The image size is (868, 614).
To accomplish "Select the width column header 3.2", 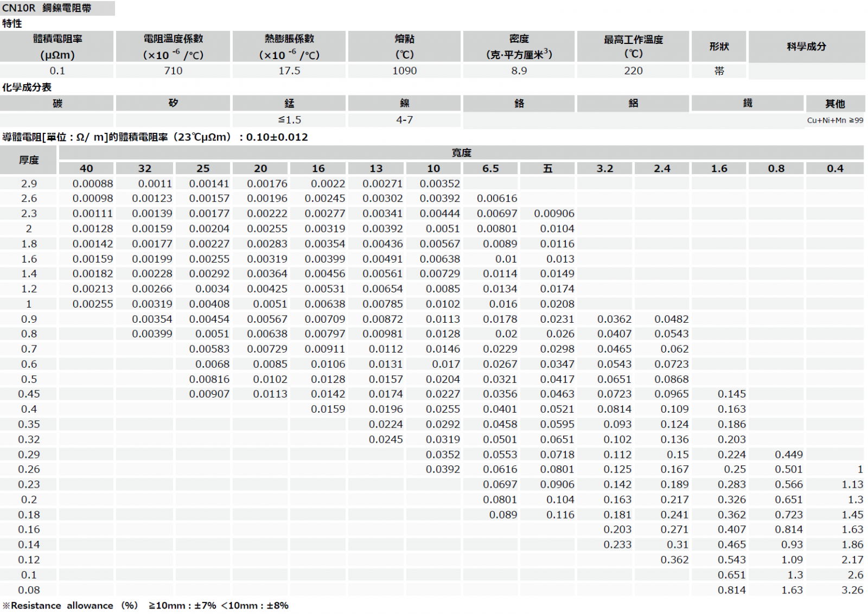I will click(x=605, y=168).
